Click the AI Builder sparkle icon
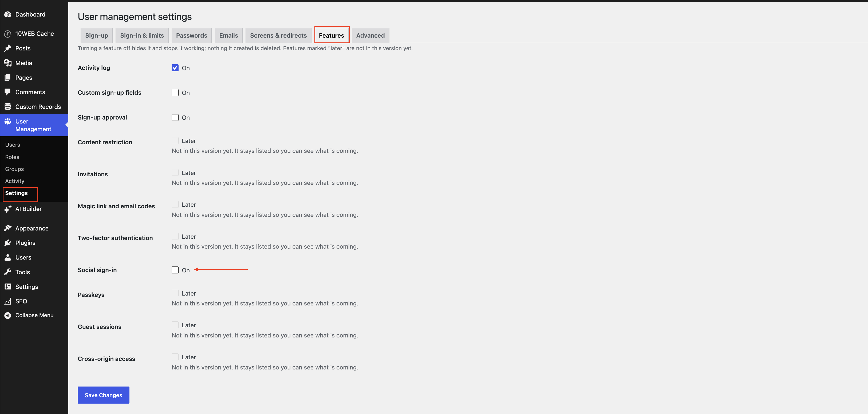Viewport: 868px width, 414px height. click(x=7, y=209)
